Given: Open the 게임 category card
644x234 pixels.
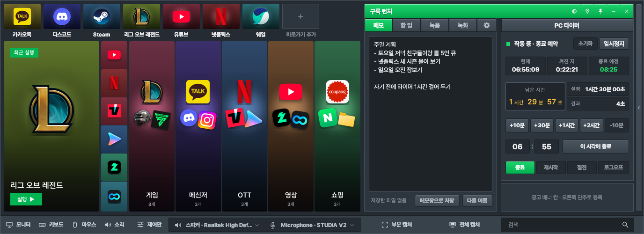Looking at the screenshot, I should point(152,126).
